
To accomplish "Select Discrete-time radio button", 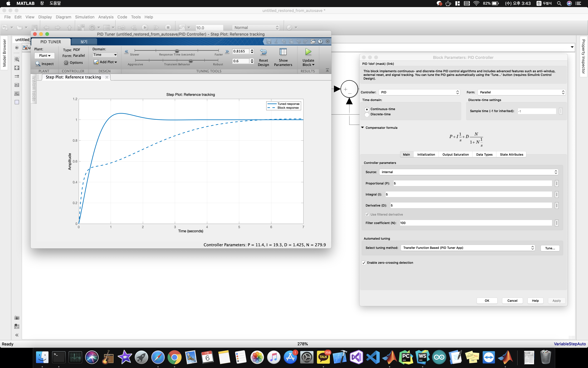I will click(x=367, y=114).
